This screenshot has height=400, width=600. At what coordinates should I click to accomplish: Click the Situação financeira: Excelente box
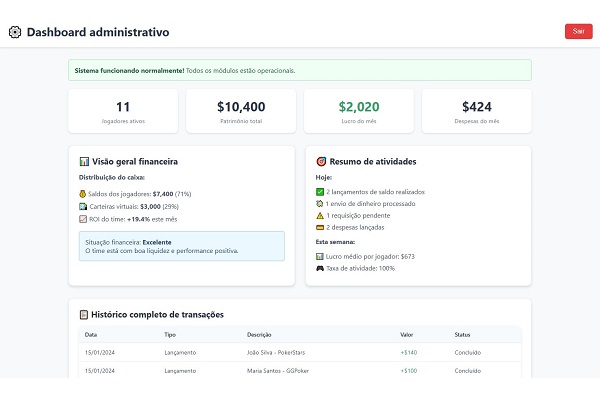click(182, 246)
